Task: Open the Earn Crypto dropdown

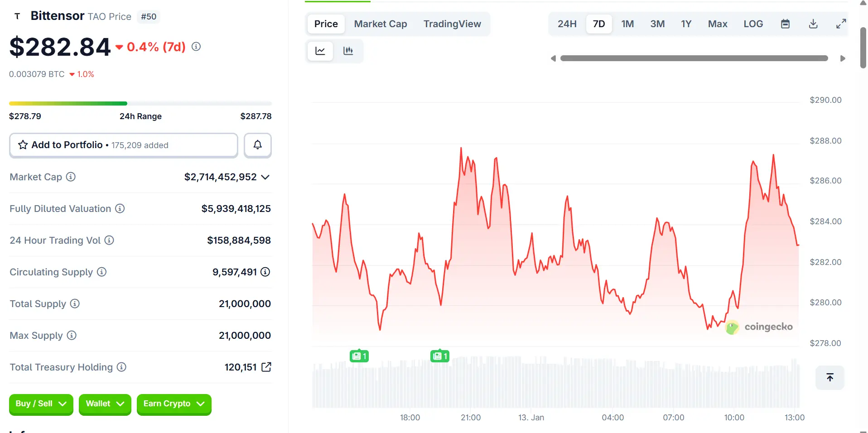Action: pyautogui.click(x=174, y=404)
